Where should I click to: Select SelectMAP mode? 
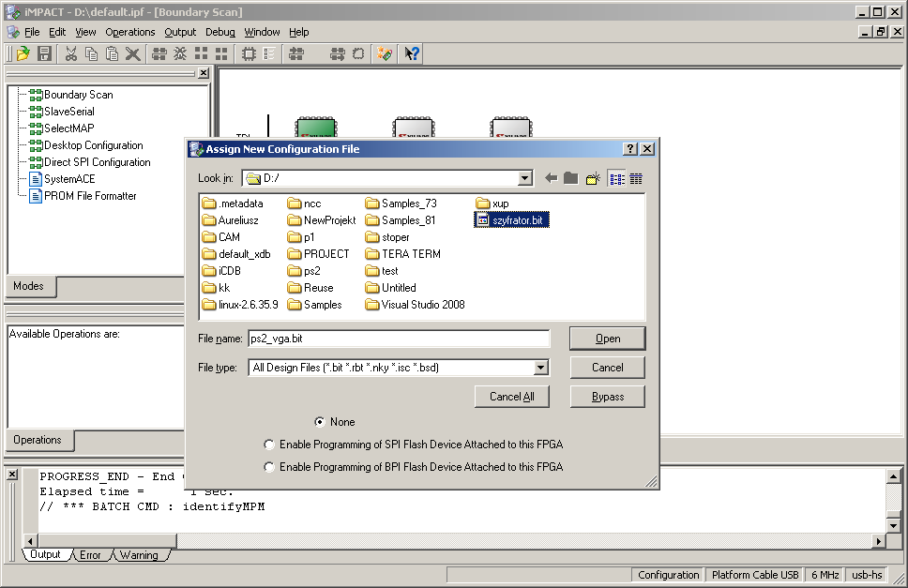click(62, 128)
